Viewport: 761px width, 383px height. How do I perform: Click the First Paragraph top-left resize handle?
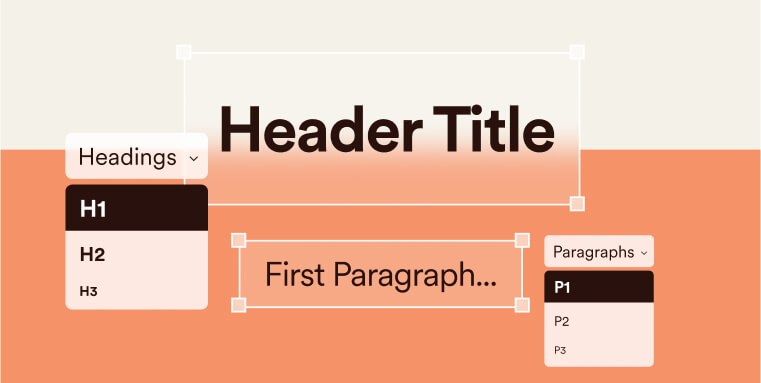coord(239,240)
